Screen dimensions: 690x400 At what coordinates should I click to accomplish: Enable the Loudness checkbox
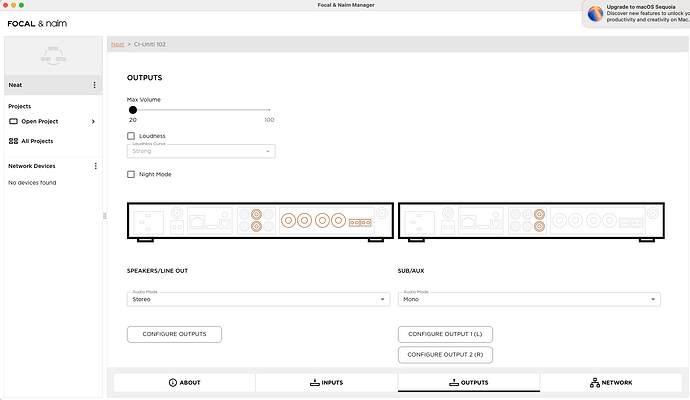pyautogui.click(x=131, y=136)
